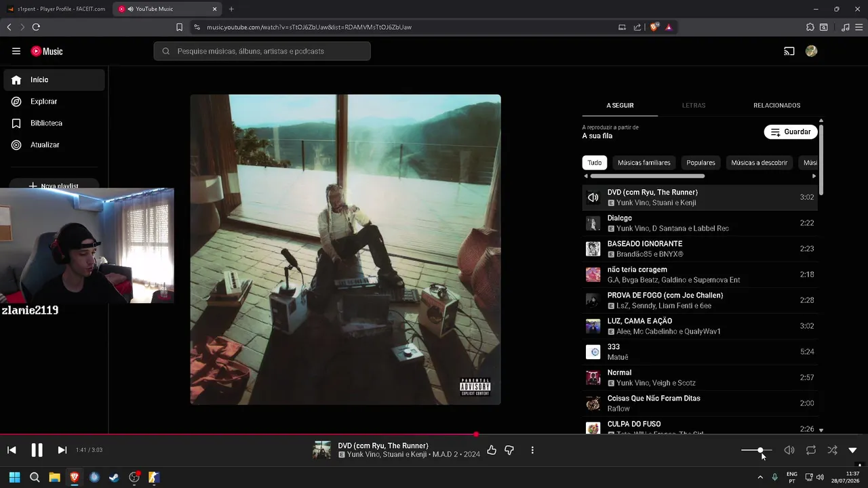Image resolution: width=868 pixels, height=488 pixels.
Task: Click the chip row right scroll arrow
Action: click(814, 176)
